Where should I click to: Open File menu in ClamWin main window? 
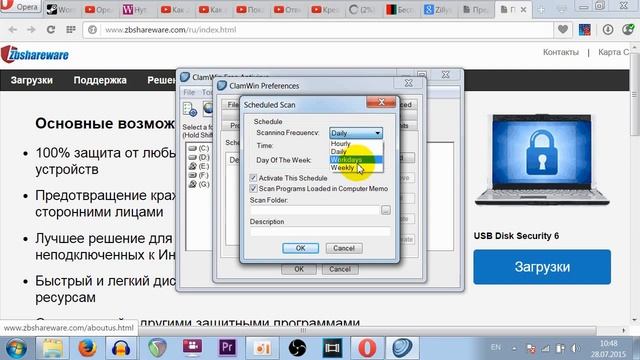coord(189,93)
